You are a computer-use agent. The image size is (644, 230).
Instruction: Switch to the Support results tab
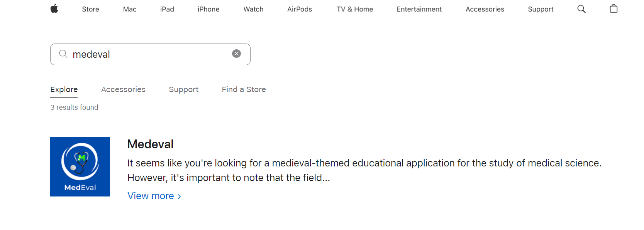pos(183,89)
